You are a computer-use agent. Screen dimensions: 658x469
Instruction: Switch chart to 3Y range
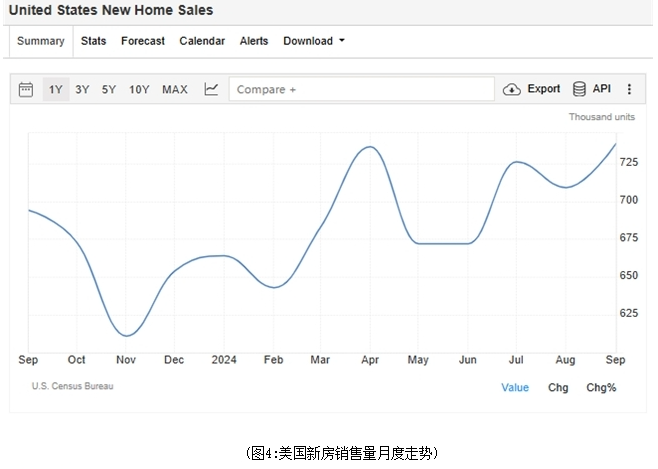click(82, 89)
